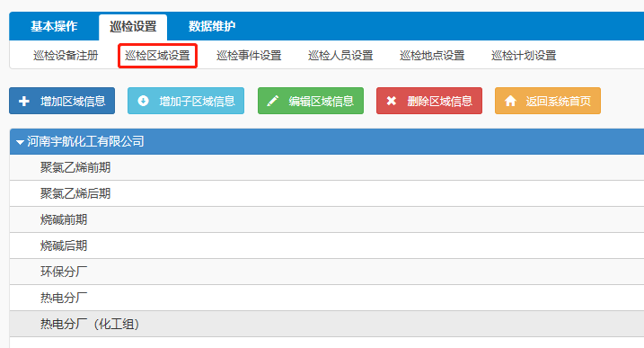Open the 数据维护 tab

tap(212, 26)
